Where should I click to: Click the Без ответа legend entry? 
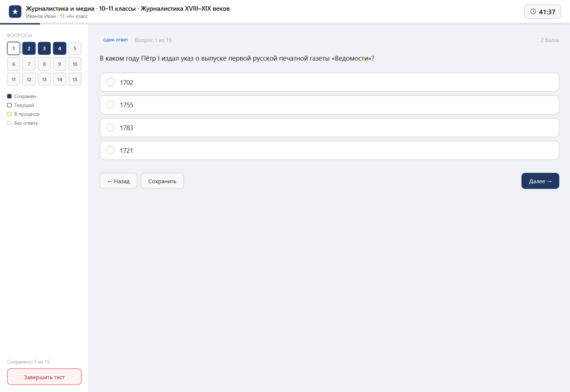(x=22, y=123)
